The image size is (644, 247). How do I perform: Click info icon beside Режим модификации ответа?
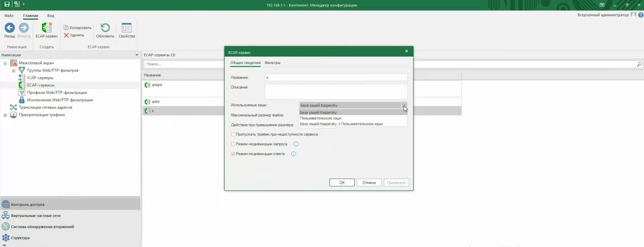point(293,154)
